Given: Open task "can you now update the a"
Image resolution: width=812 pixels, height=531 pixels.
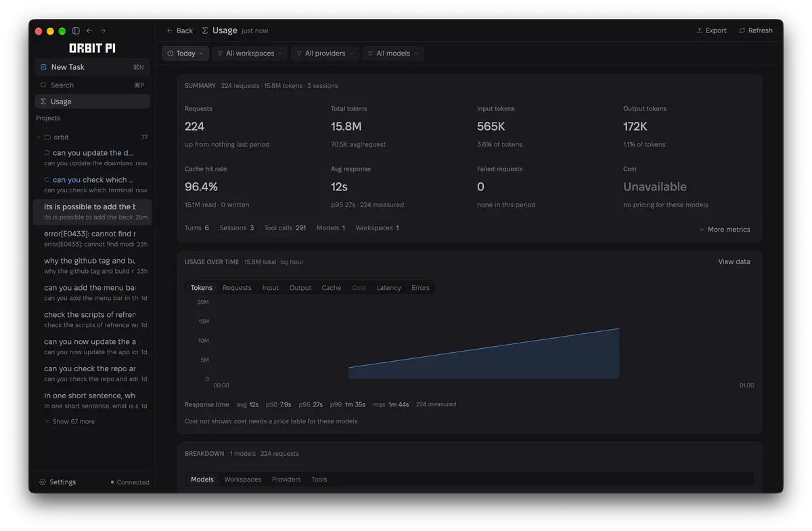Looking at the screenshot, I should point(93,347).
